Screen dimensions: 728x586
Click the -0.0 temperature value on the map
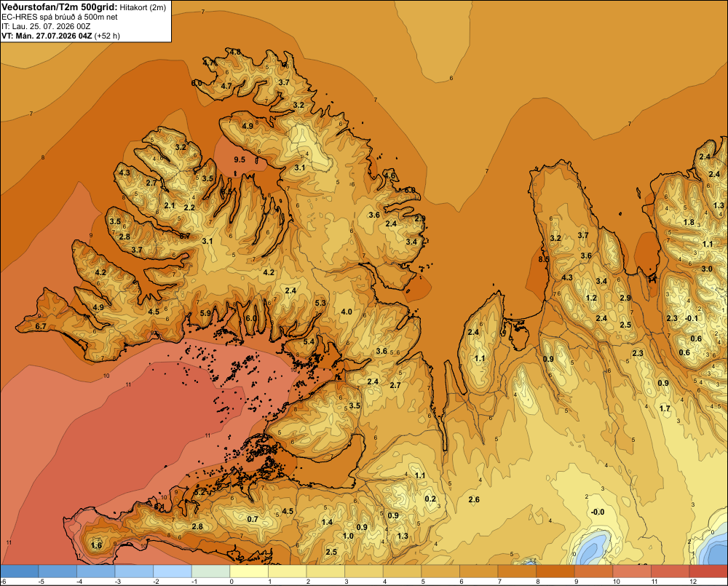point(598,512)
